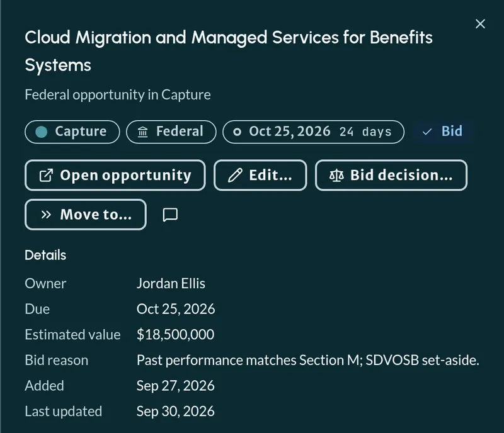The width and height of the screenshot is (504, 433).
Task: Click the pencil icon on Edit button
Action: click(235, 176)
